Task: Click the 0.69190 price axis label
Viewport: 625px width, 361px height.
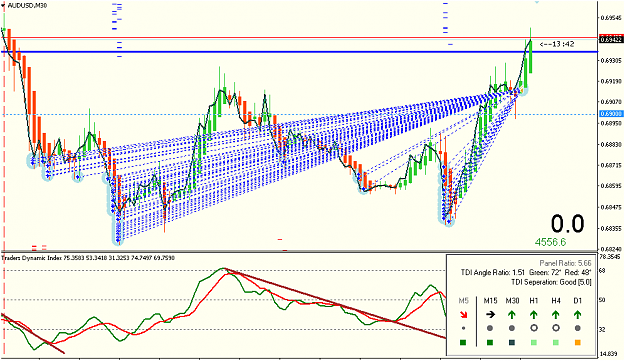Action: pos(611,81)
